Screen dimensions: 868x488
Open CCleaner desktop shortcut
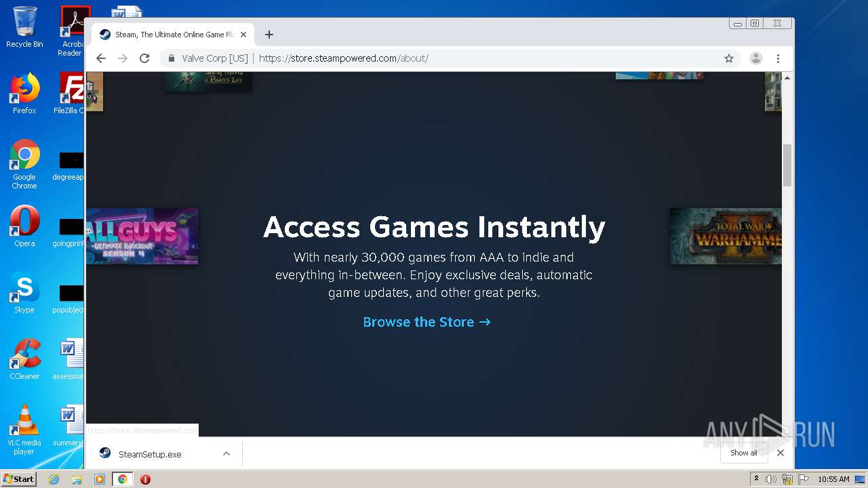(24, 359)
